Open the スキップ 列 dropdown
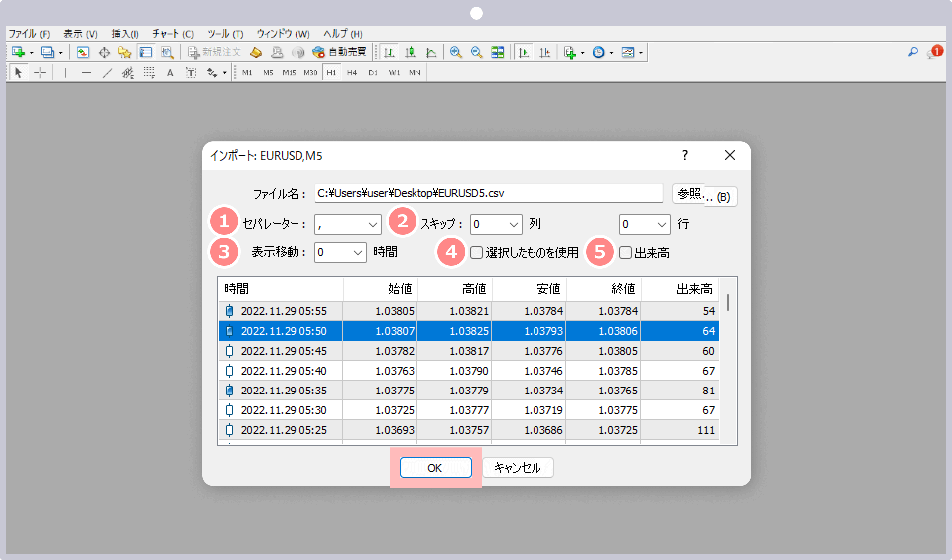Screen dimensions: 952x560 pyautogui.click(x=496, y=224)
